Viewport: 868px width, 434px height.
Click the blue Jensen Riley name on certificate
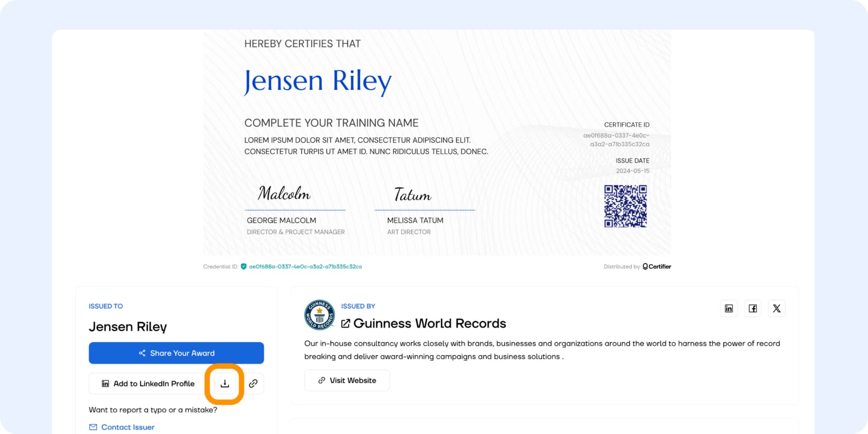pos(317,81)
